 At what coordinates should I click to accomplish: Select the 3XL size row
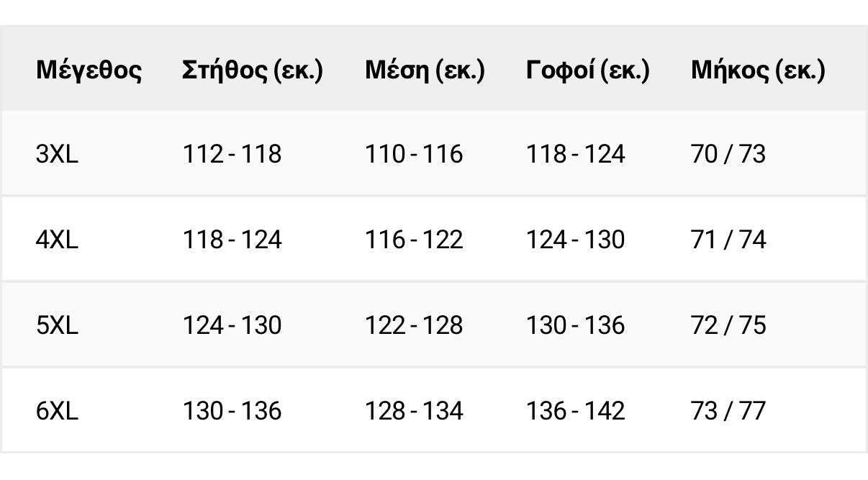(x=433, y=153)
